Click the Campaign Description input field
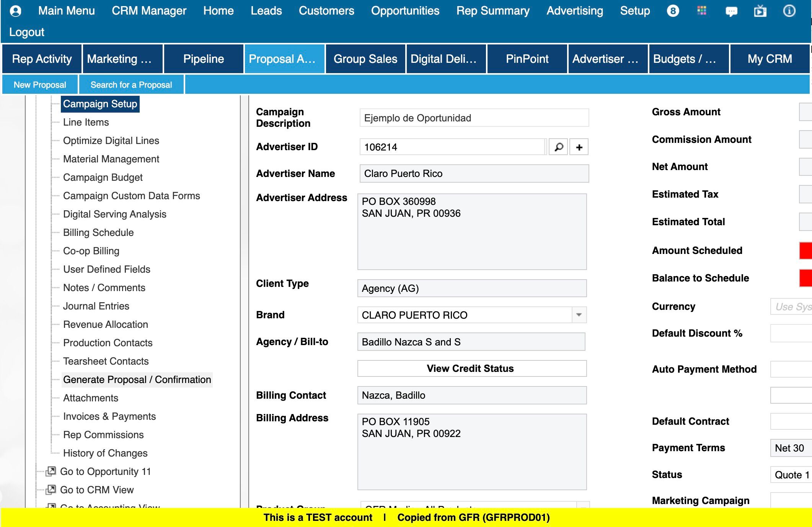 [474, 118]
